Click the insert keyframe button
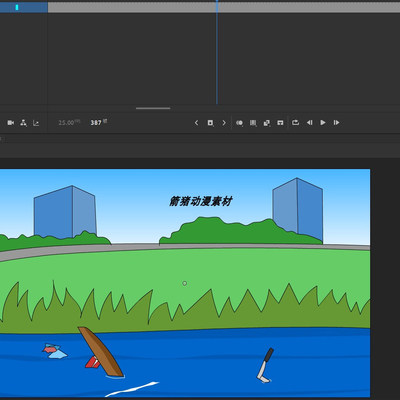Image resolution: width=400 pixels, height=400 pixels. coord(210,123)
